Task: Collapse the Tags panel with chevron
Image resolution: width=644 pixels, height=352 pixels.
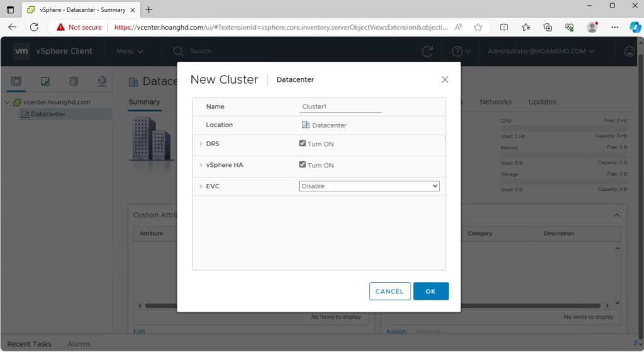Action: click(x=616, y=215)
